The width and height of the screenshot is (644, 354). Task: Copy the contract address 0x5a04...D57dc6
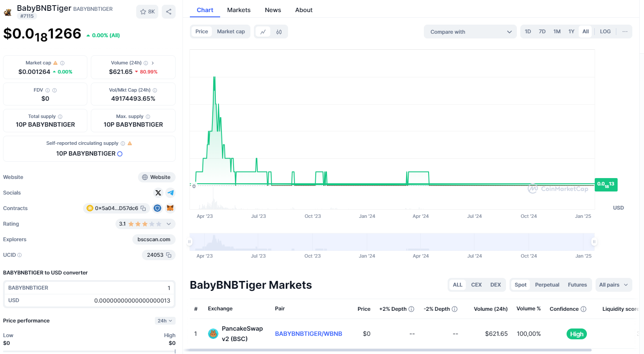point(143,208)
